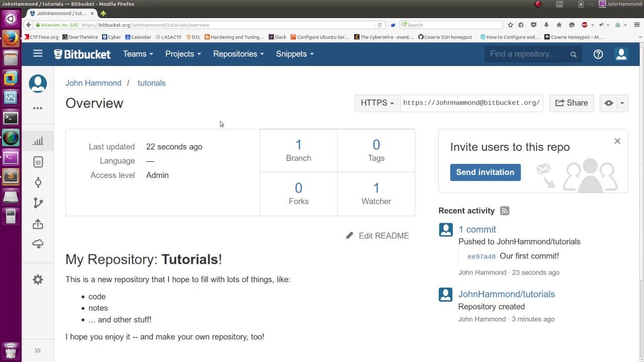
Task: Open the Firefox hamburger menu
Action: 637,25
